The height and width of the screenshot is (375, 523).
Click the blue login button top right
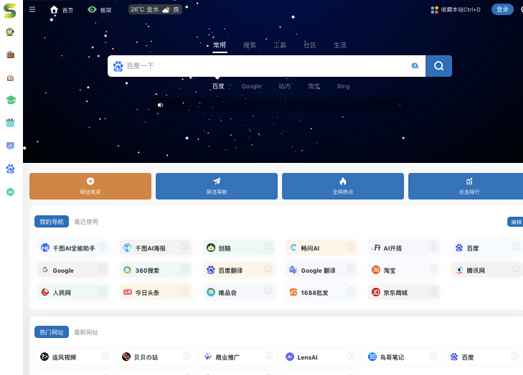tap(502, 9)
